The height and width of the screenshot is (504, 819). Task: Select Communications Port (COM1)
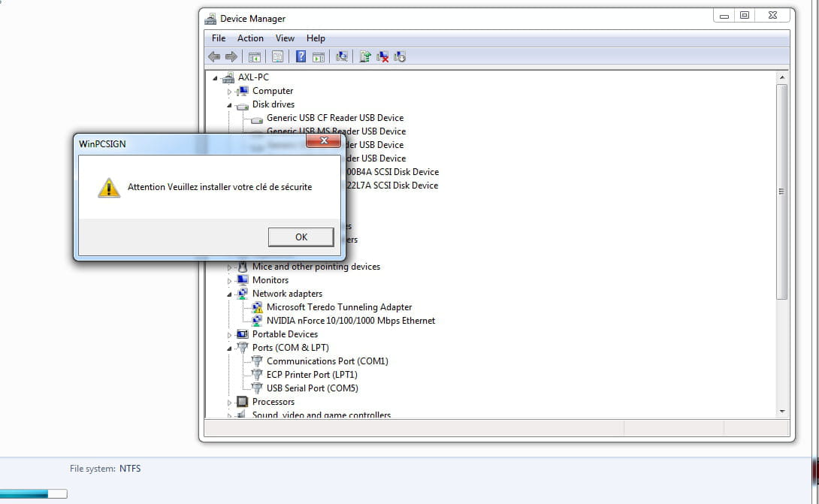(x=328, y=361)
